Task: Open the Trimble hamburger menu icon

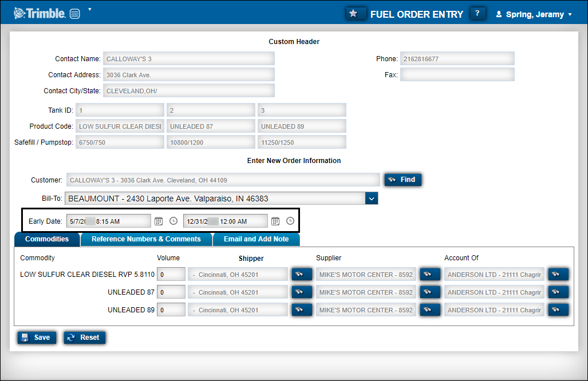Action: [75, 14]
